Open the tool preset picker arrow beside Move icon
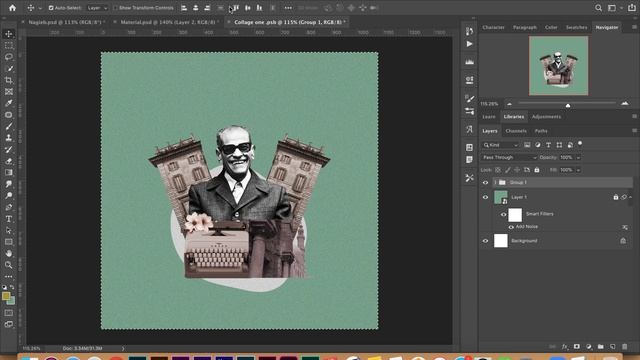Viewport: 640px width, 360px height. 40,8
